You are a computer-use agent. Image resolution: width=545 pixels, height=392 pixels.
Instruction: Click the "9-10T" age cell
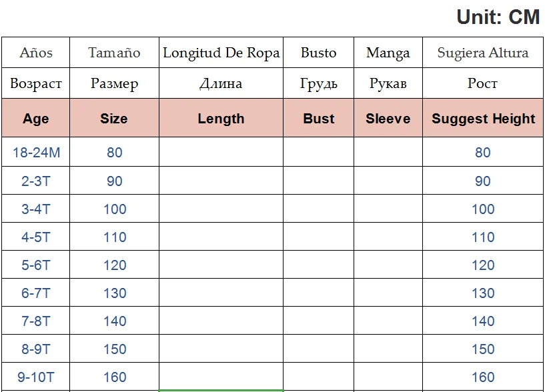click(x=36, y=377)
